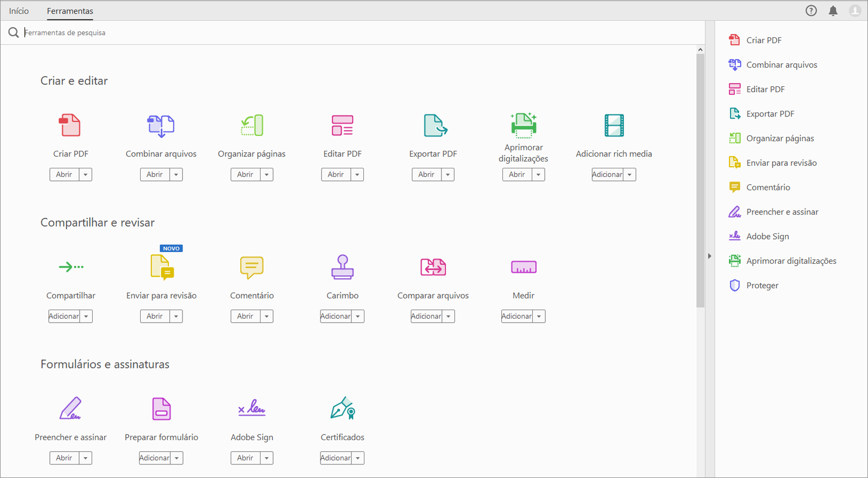Show notifications with the bell icon
The width and height of the screenshot is (868, 478).
[x=833, y=11]
